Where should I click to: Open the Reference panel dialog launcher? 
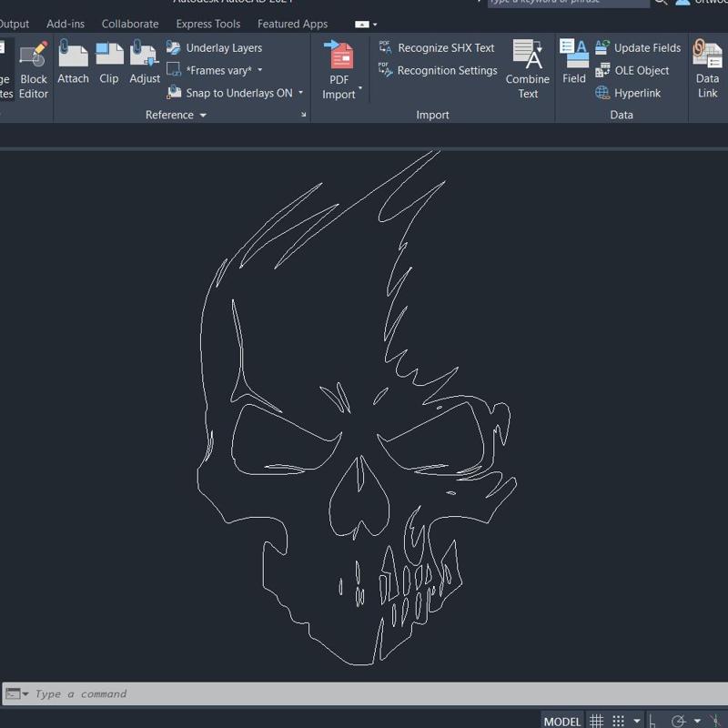coord(303,115)
